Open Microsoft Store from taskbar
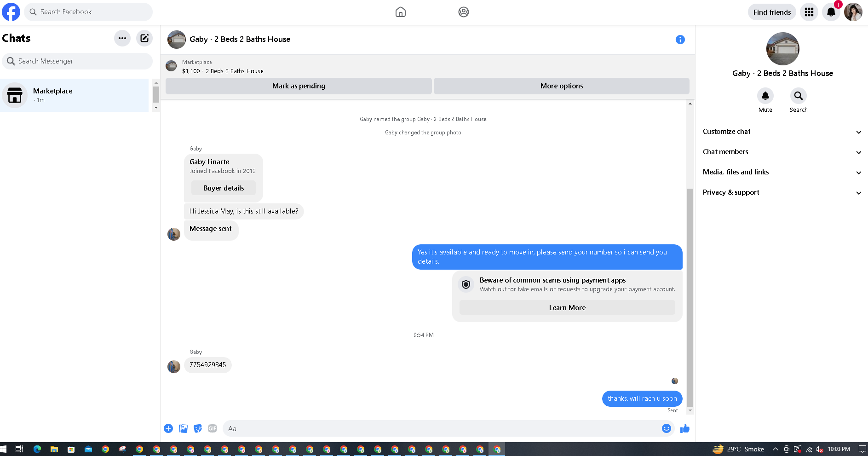Viewport: 868px width, 456px height. click(x=71, y=449)
